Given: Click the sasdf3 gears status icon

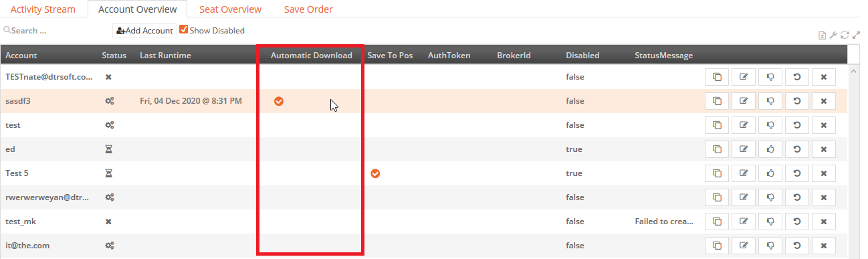Looking at the screenshot, I should coord(109,101).
